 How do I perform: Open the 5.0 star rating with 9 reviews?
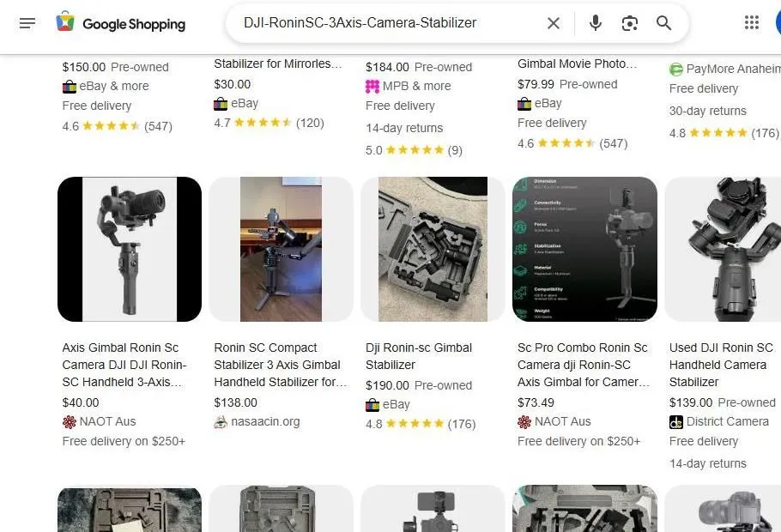pos(412,150)
